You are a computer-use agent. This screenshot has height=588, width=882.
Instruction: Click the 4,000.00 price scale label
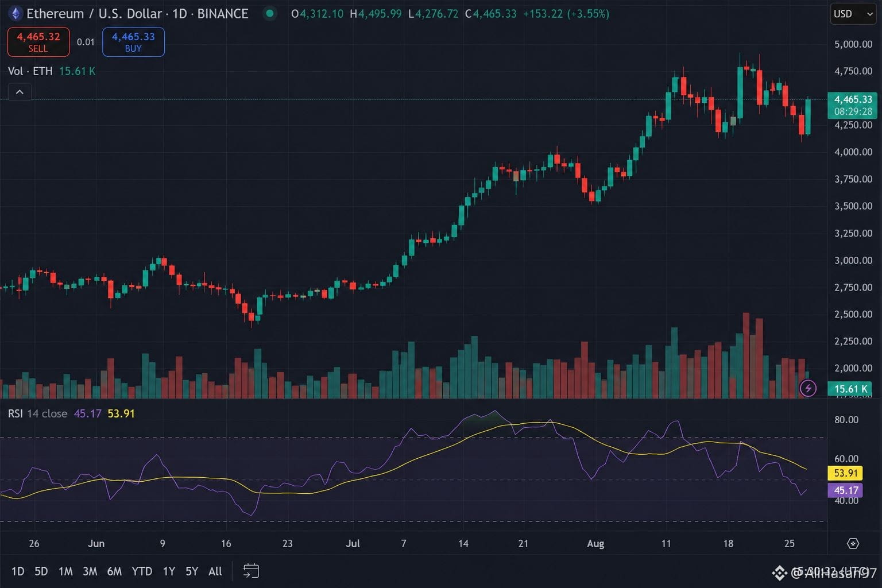(x=853, y=152)
